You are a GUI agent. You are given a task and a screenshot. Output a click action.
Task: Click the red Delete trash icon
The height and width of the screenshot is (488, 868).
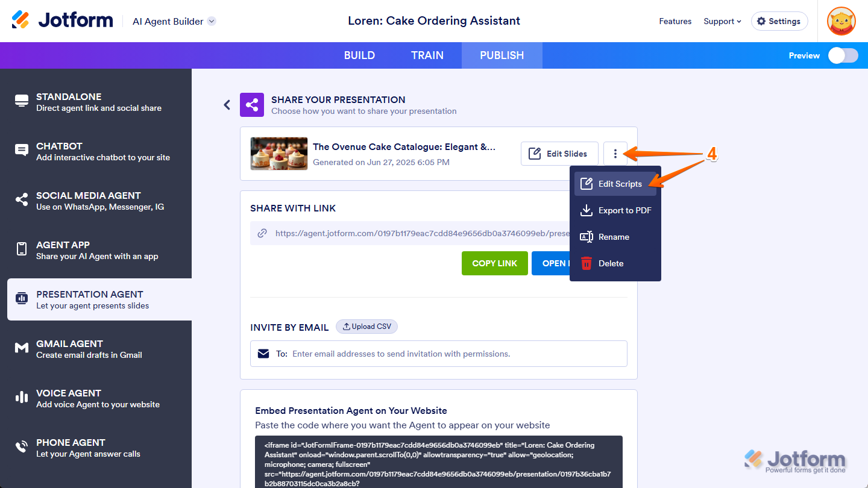(586, 263)
